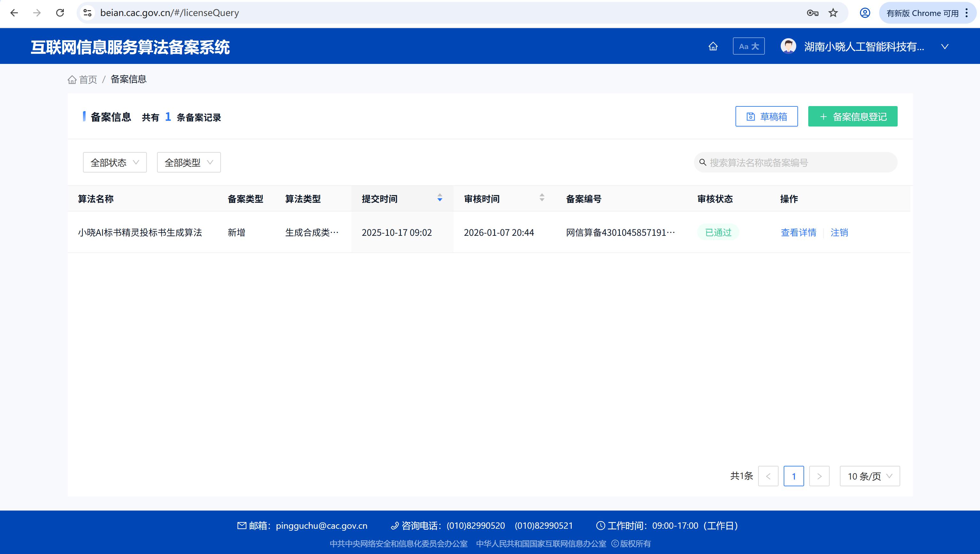Click the home icon in the header
980x554 pixels.
click(713, 46)
